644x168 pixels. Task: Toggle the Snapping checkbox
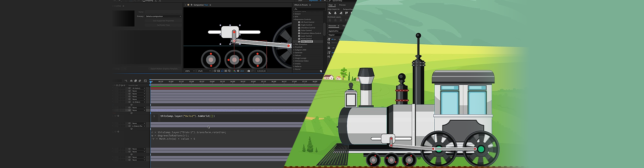144,1
